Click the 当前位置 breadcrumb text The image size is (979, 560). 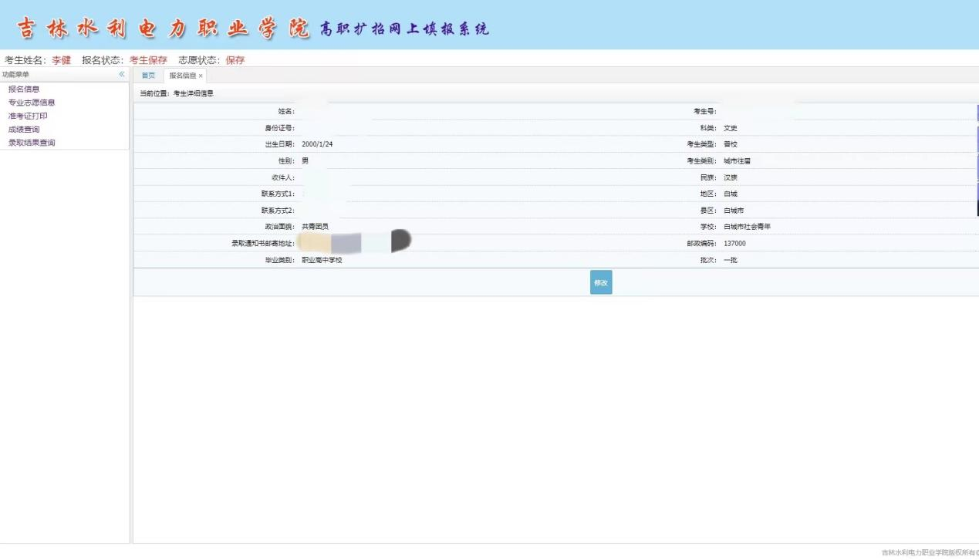pos(158,93)
